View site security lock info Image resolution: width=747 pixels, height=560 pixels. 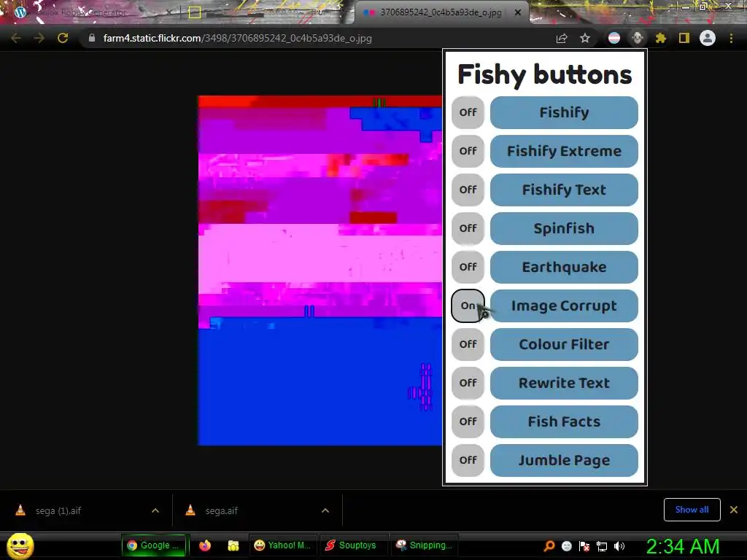coord(92,38)
